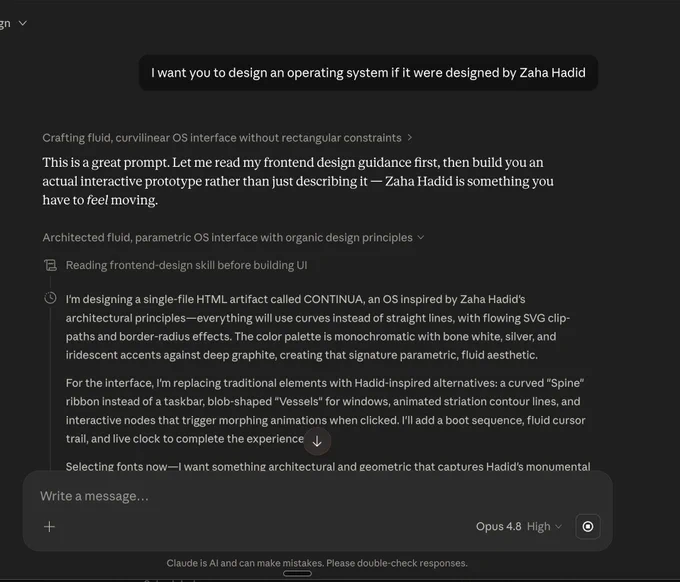Click the chevron next to the High effort label
Viewport: 680px width, 582px height.
point(559,526)
